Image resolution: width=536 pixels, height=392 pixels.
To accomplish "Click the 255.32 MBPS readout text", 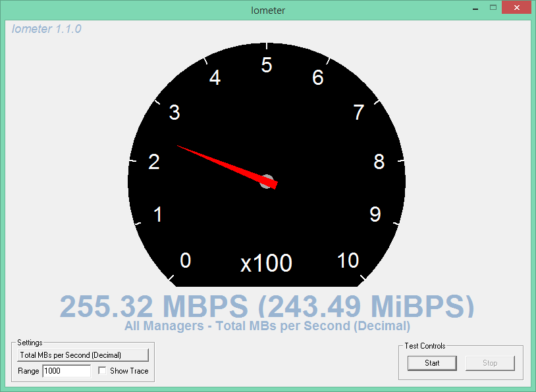I will [x=154, y=306].
